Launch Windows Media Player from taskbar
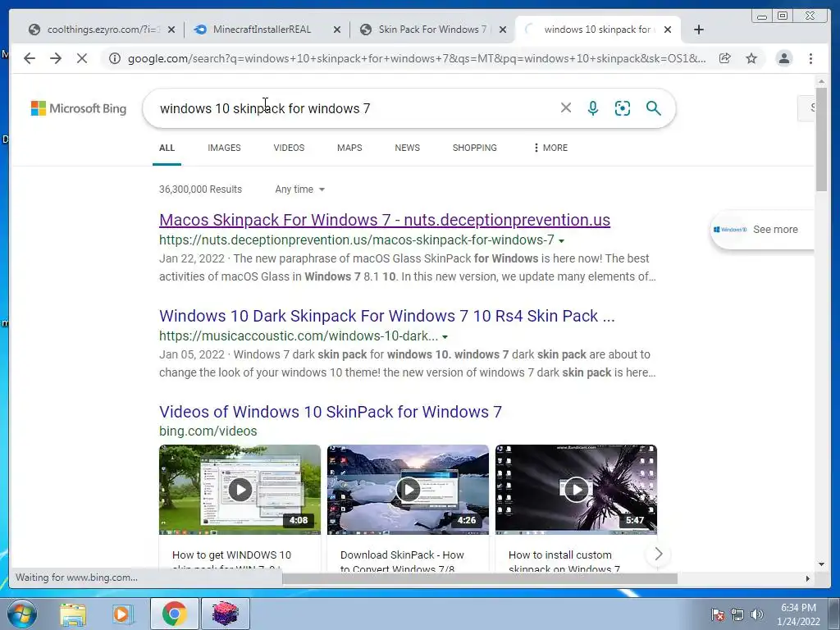The image size is (840, 630). [122, 614]
